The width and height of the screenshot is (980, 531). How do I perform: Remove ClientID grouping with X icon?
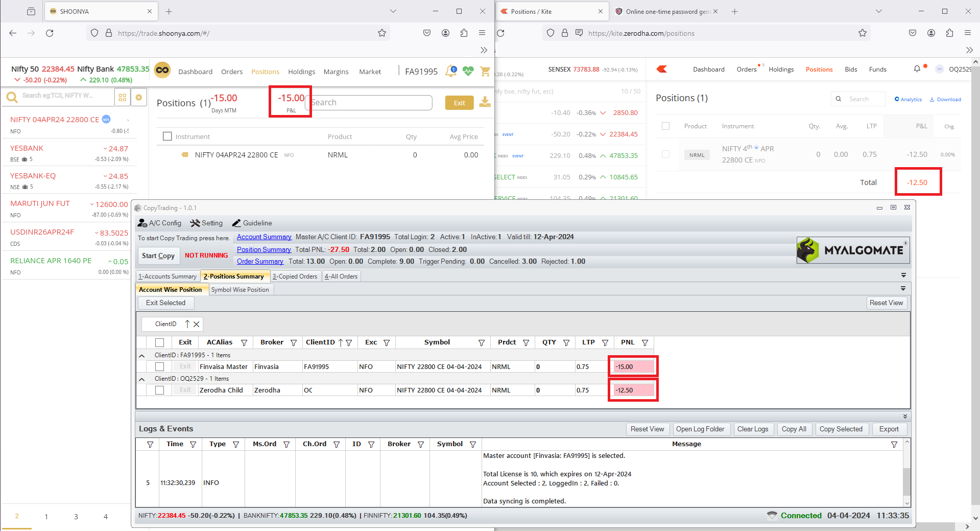pos(197,324)
